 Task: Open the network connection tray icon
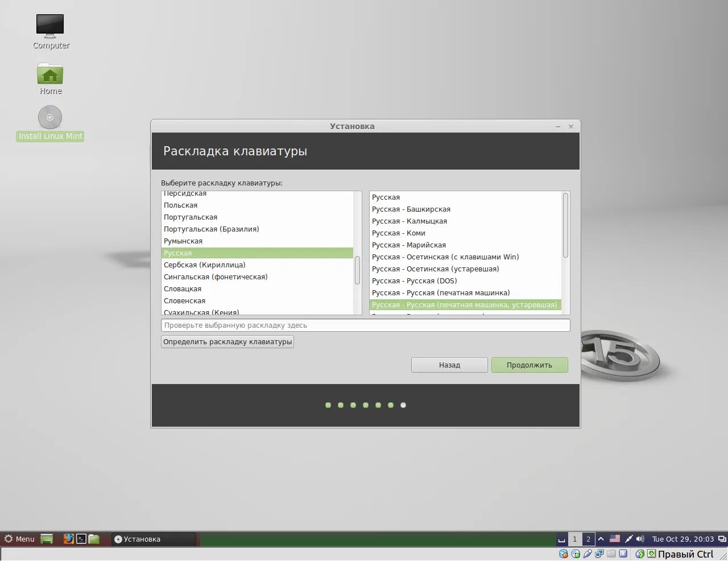point(628,539)
